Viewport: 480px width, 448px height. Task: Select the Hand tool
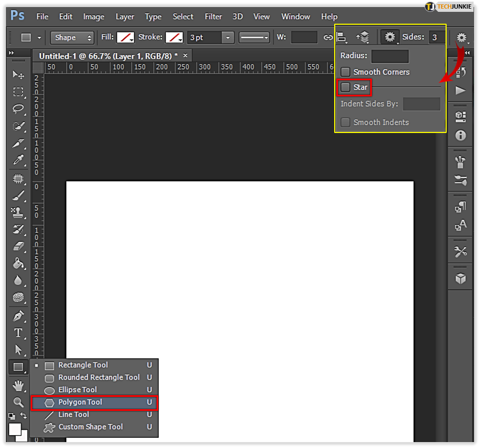(18, 386)
